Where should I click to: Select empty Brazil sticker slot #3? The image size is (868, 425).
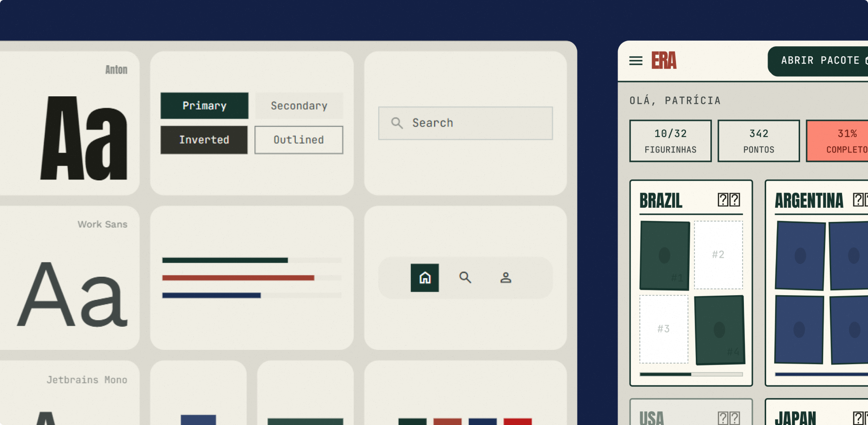tap(664, 329)
